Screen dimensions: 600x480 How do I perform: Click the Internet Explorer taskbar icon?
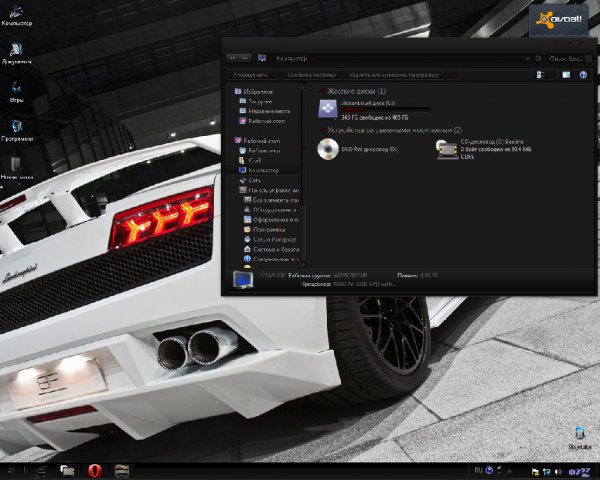coord(41,471)
